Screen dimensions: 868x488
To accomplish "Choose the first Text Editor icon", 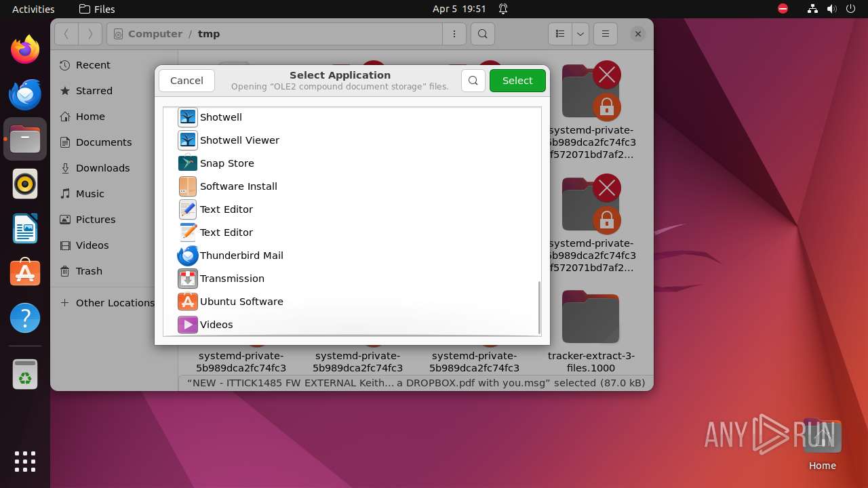I will [x=188, y=209].
